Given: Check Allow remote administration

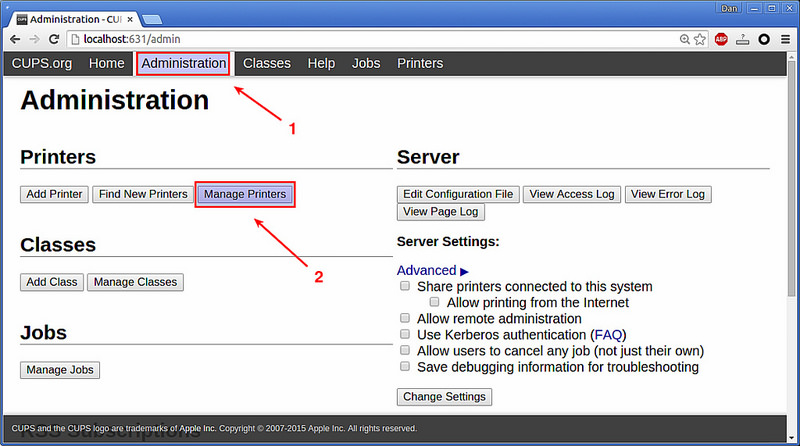Looking at the screenshot, I should (405, 318).
